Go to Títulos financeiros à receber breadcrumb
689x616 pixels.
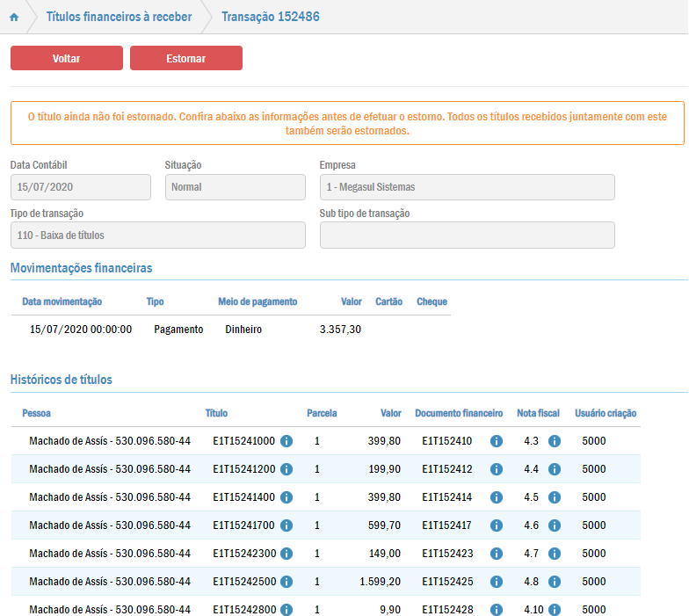click(119, 18)
